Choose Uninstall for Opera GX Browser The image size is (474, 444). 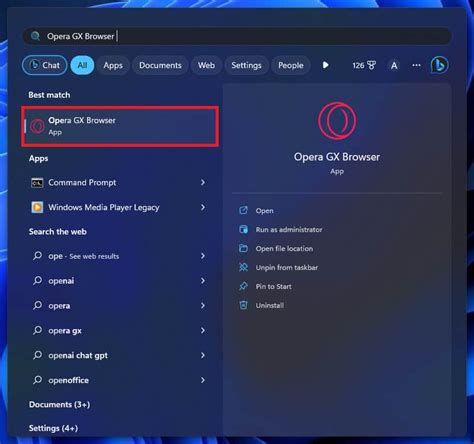coord(270,305)
